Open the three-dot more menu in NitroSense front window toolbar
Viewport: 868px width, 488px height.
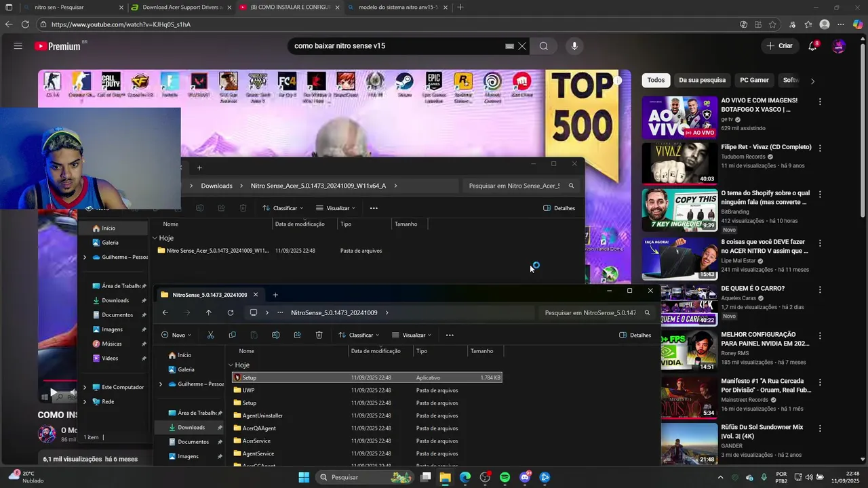point(450,335)
